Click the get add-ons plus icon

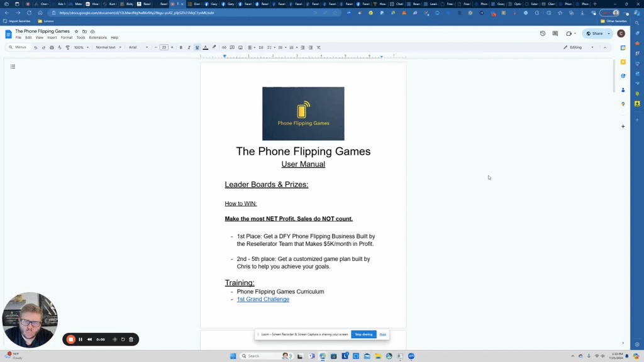(623, 126)
